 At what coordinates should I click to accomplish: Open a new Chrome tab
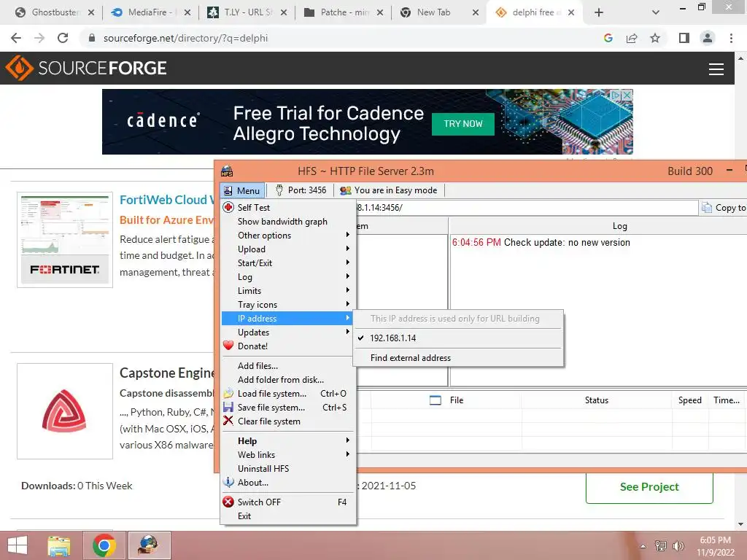coord(599,12)
